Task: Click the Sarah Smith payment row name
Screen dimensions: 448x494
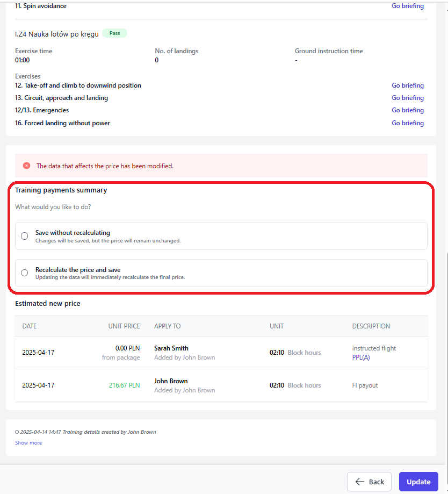Action: click(171, 348)
